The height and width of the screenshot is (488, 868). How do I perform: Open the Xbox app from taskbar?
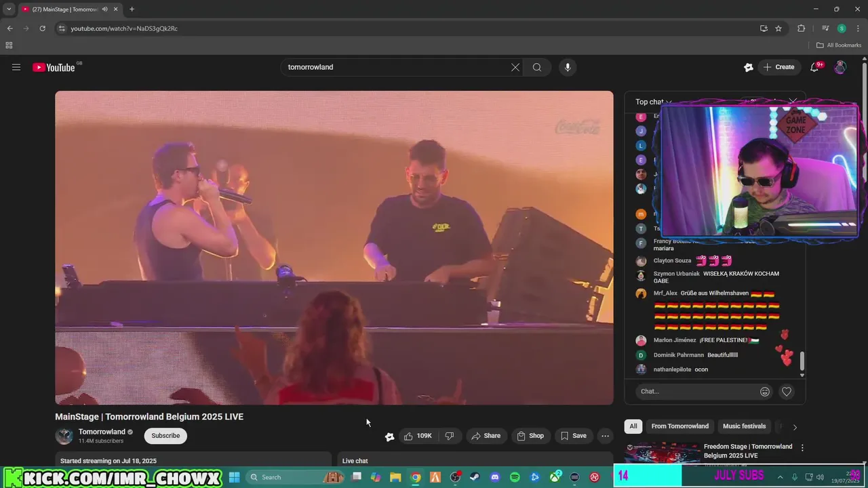[555, 477]
